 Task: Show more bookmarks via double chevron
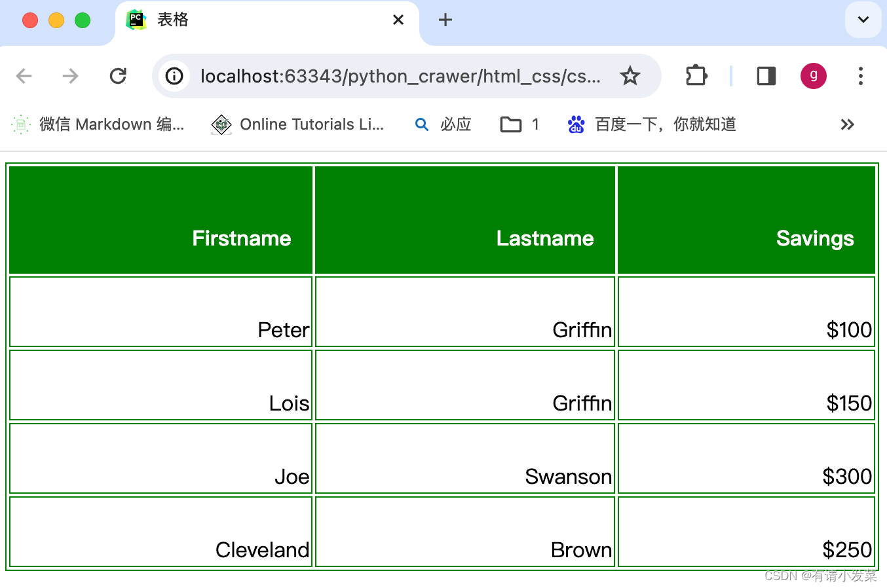tap(848, 124)
